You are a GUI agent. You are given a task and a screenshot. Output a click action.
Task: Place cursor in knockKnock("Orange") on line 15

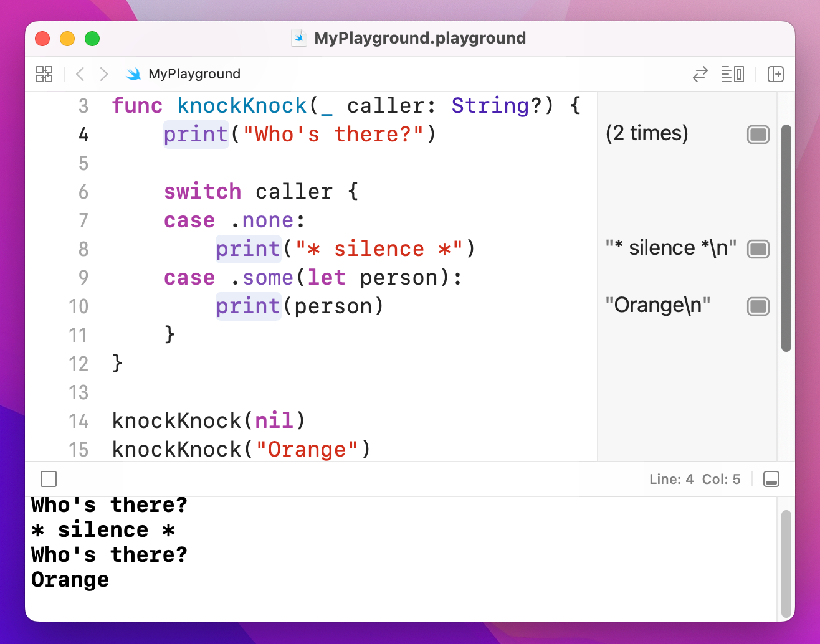pyautogui.click(x=240, y=449)
